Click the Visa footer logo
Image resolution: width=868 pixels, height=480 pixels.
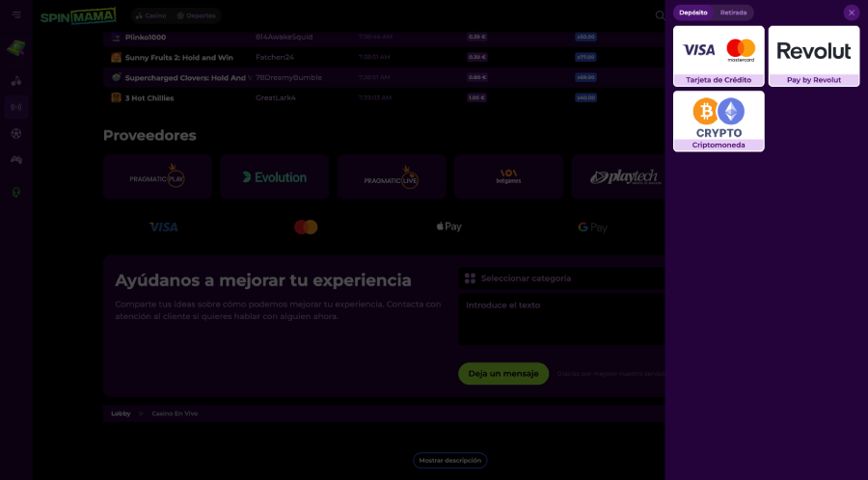[x=163, y=227]
